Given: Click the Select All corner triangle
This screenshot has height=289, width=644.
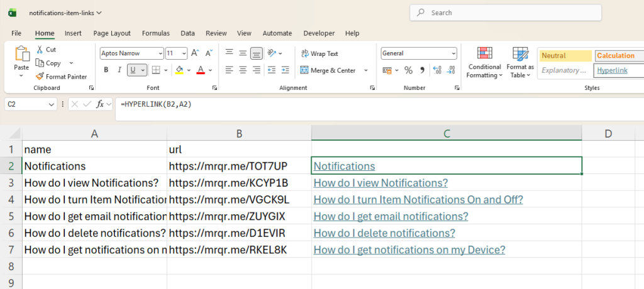Looking at the screenshot, I should [14, 133].
